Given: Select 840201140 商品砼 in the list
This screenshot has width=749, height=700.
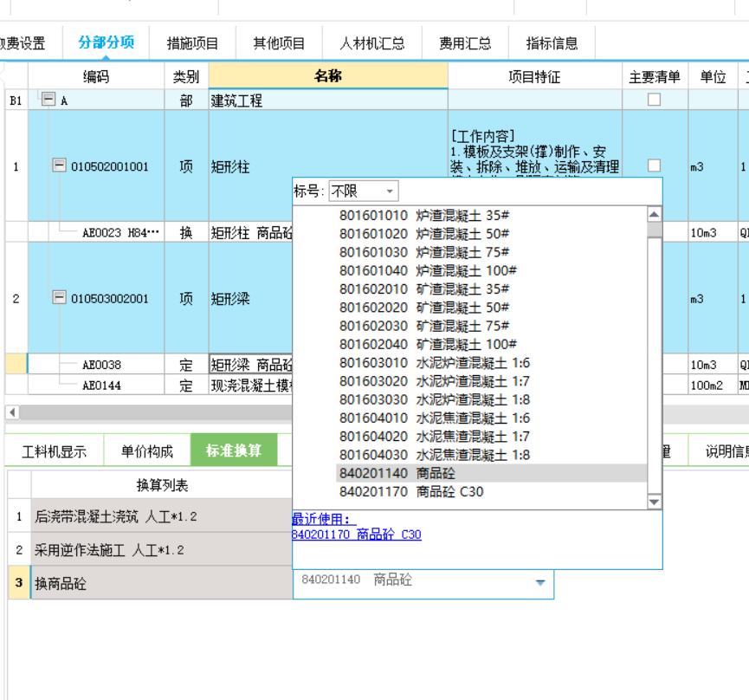Looking at the screenshot, I should (x=491, y=473).
